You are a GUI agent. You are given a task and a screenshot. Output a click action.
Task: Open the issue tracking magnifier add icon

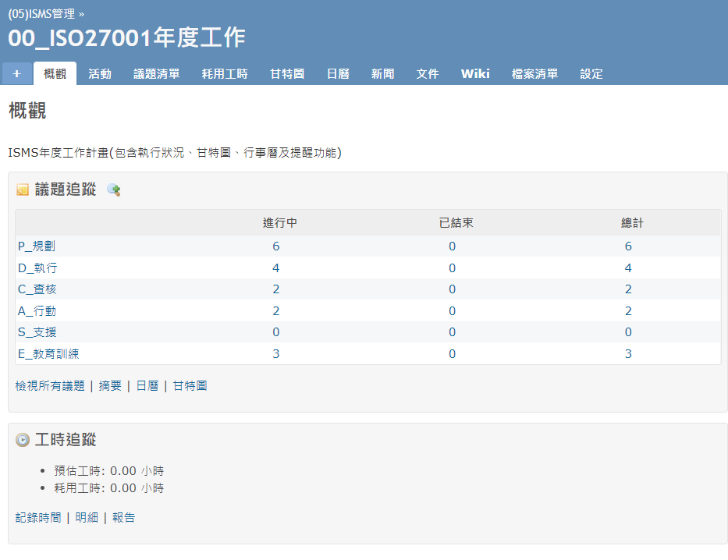click(114, 190)
